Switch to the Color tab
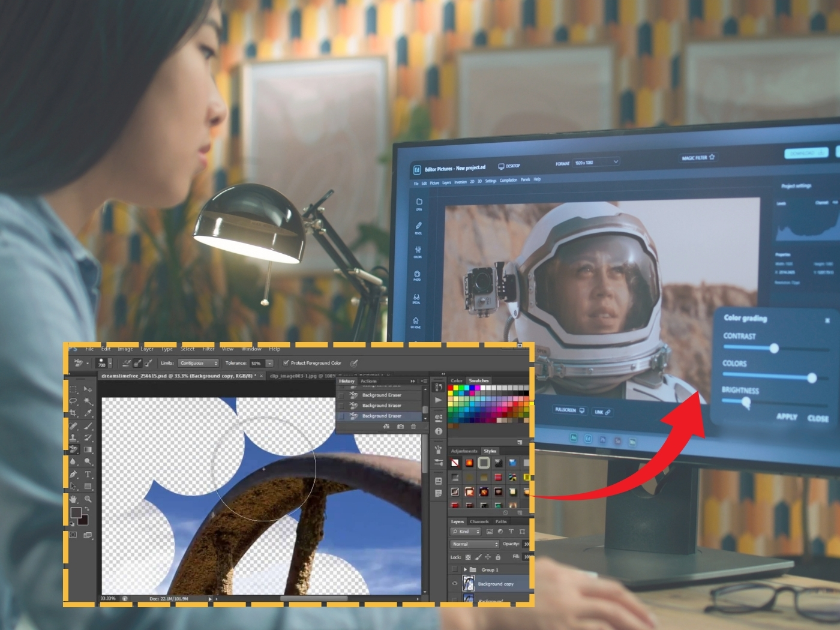The image size is (840, 630). (457, 380)
